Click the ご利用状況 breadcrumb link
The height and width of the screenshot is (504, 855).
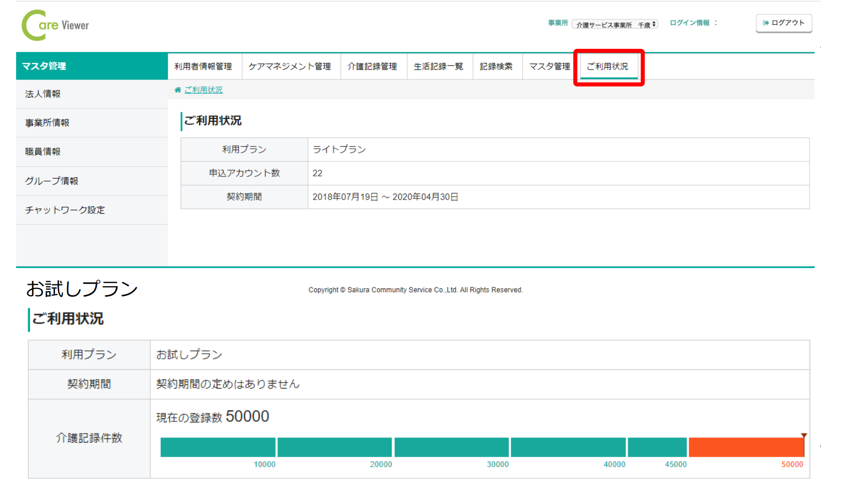[x=203, y=90]
